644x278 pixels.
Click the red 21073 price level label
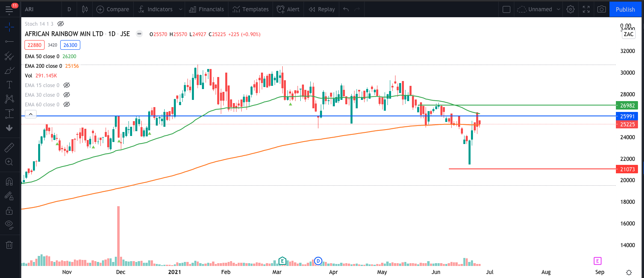point(627,169)
